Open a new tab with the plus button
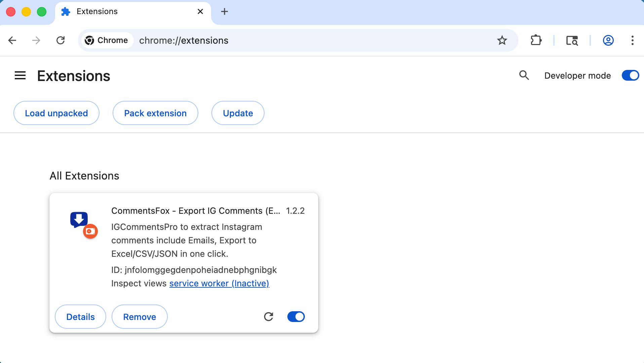Screen dimensions: 644x363 (224, 11)
